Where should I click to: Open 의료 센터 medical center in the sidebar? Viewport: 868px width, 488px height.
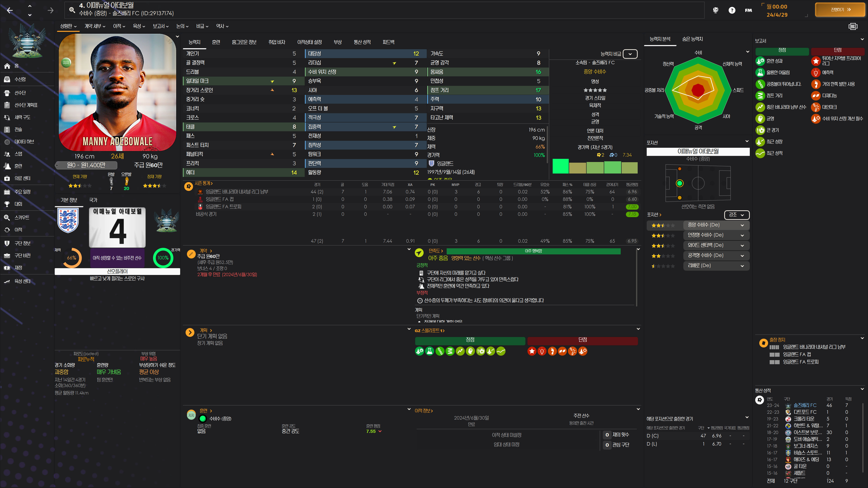pos(22,178)
